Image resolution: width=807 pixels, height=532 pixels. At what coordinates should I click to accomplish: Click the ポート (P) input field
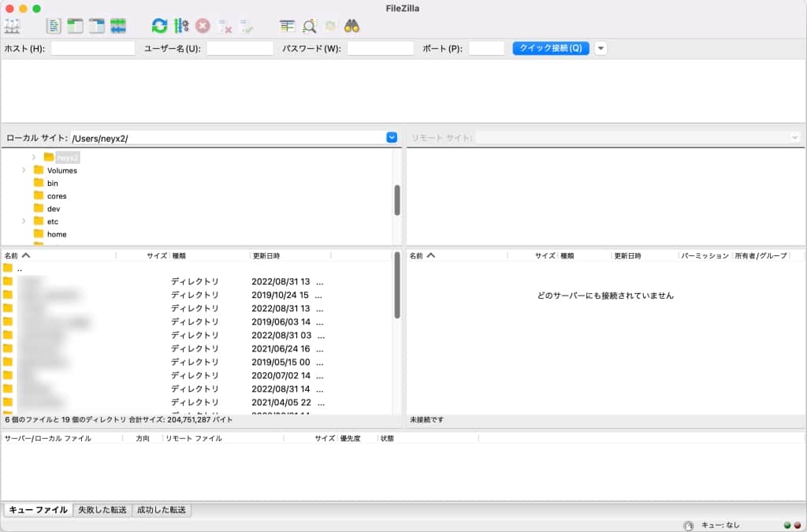tap(486, 48)
